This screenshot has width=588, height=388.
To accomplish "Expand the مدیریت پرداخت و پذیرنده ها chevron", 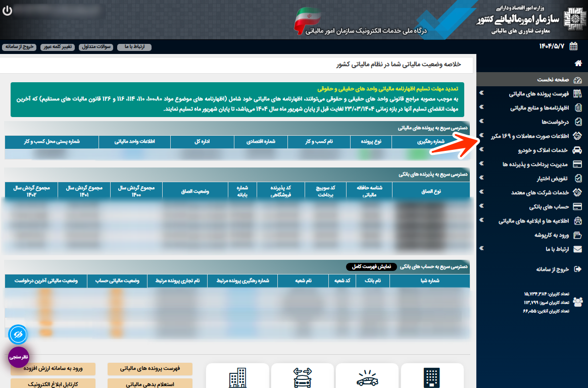I will tap(481, 163).
